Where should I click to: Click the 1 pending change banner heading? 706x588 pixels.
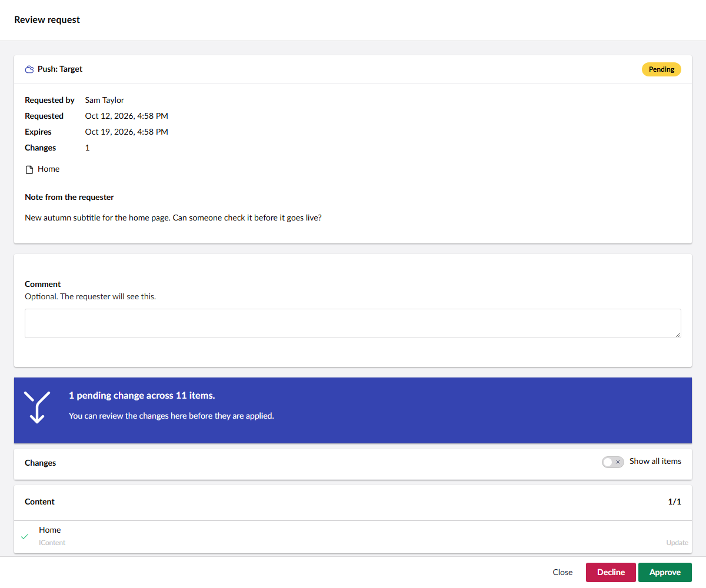(x=142, y=396)
